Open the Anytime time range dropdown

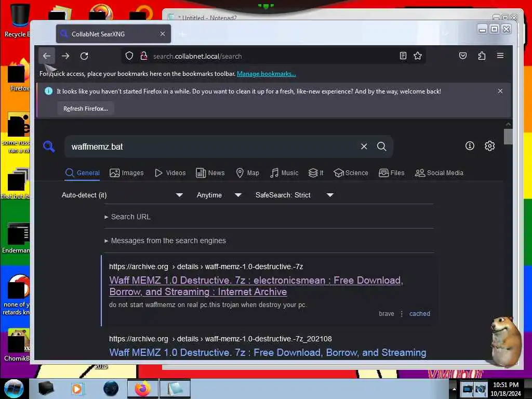[x=219, y=195]
